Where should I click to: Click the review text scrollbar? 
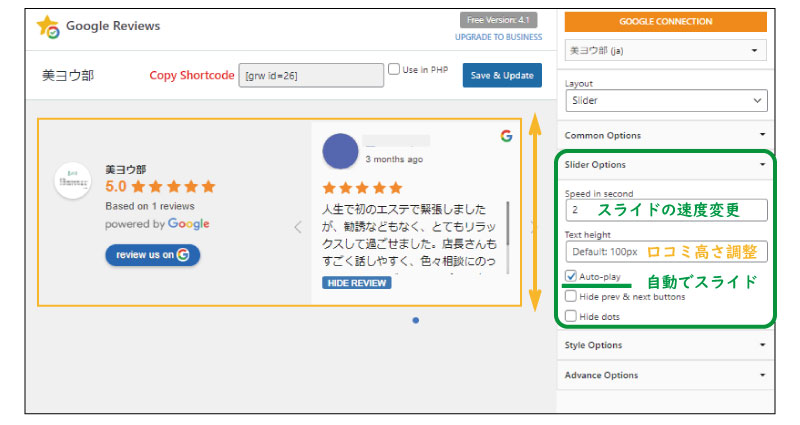(x=508, y=225)
